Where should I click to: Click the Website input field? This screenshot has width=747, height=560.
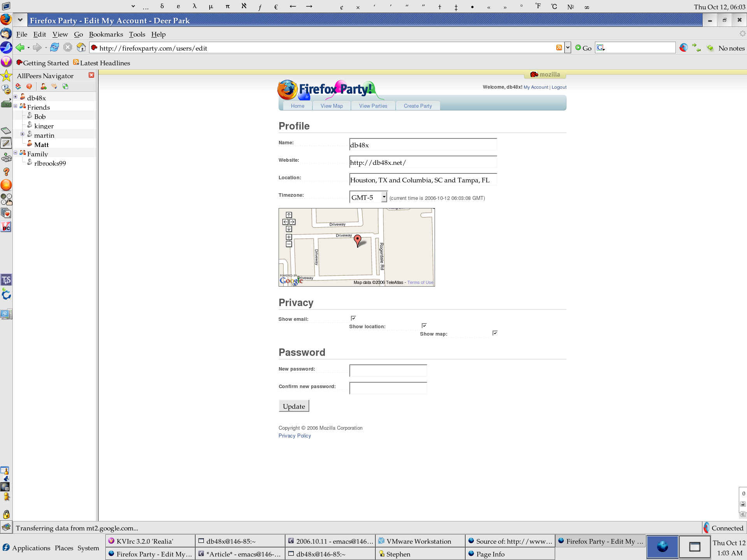423,162
